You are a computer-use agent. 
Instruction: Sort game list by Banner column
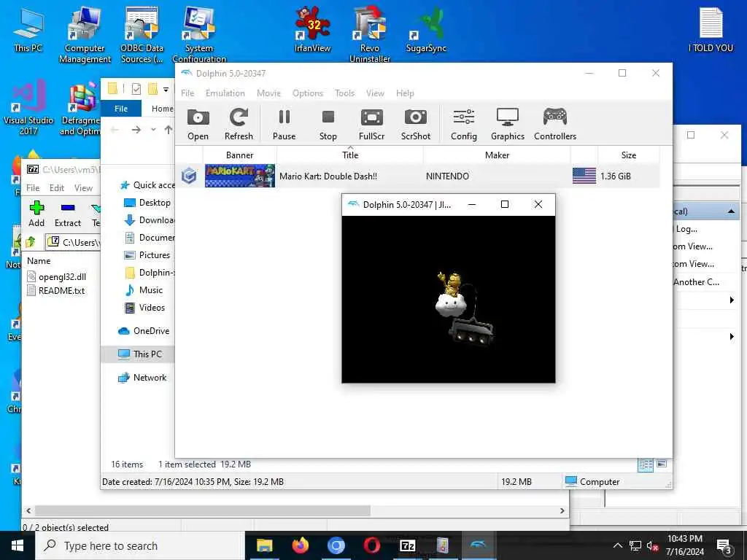[239, 155]
